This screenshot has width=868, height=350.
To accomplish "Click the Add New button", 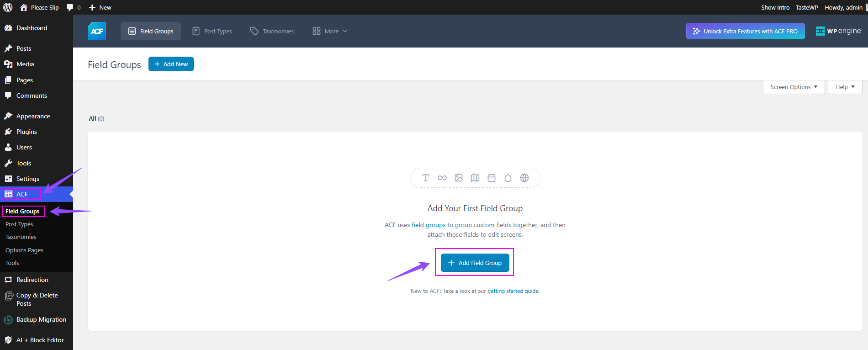I will coord(171,64).
